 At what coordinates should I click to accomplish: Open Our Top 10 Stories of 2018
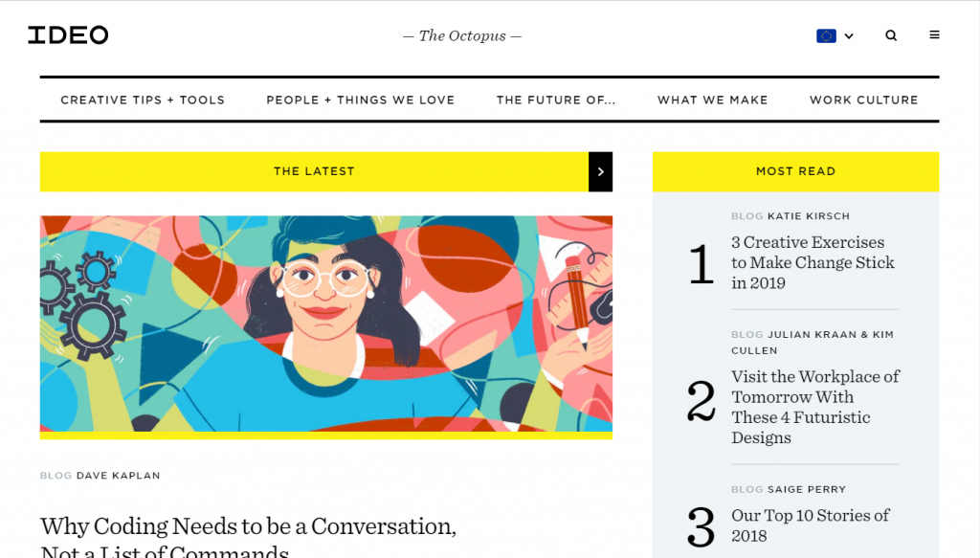pyautogui.click(x=810, y=525)
